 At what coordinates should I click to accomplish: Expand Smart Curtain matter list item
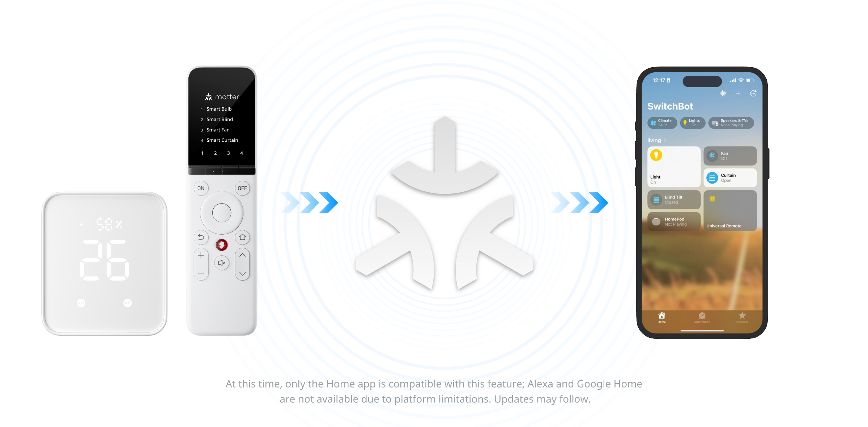point(221,141)
